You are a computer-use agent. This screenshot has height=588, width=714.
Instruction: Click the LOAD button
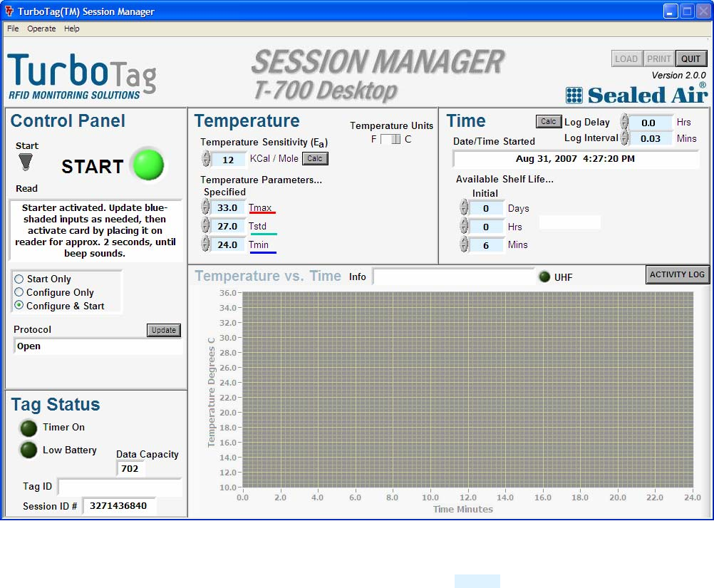click(x=626, y=58)
